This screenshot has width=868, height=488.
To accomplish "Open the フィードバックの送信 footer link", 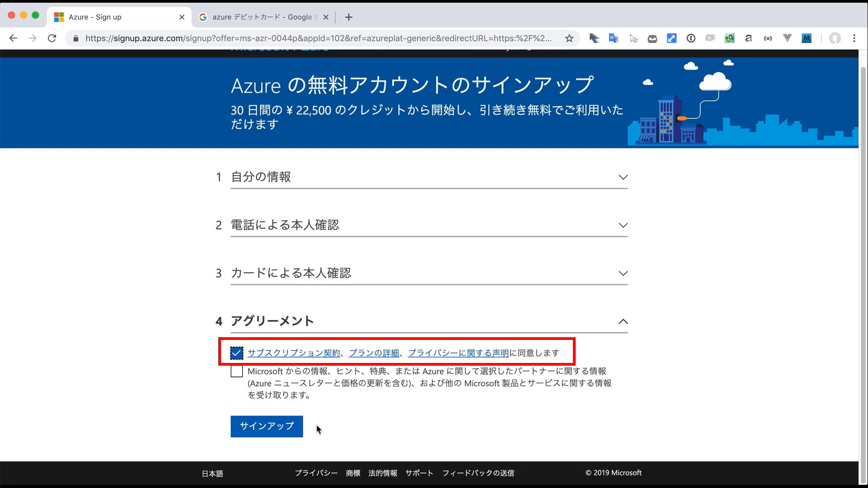I will (478, 473).
